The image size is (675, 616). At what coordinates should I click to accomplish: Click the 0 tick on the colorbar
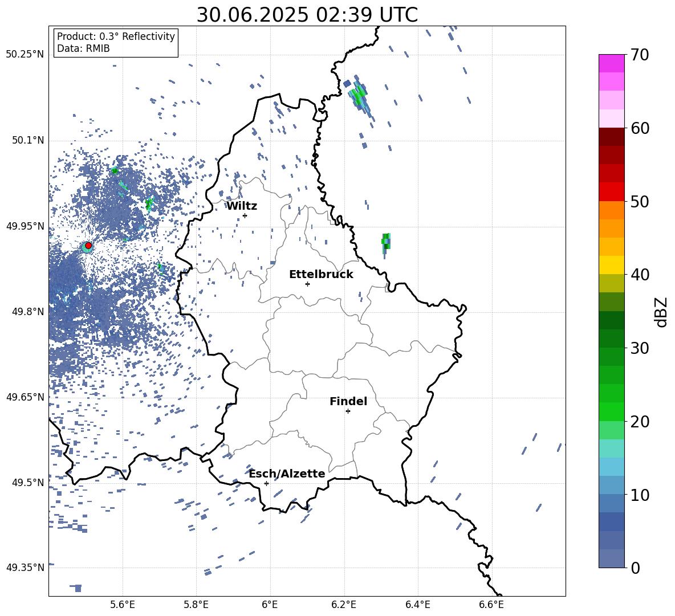[636, 568]
